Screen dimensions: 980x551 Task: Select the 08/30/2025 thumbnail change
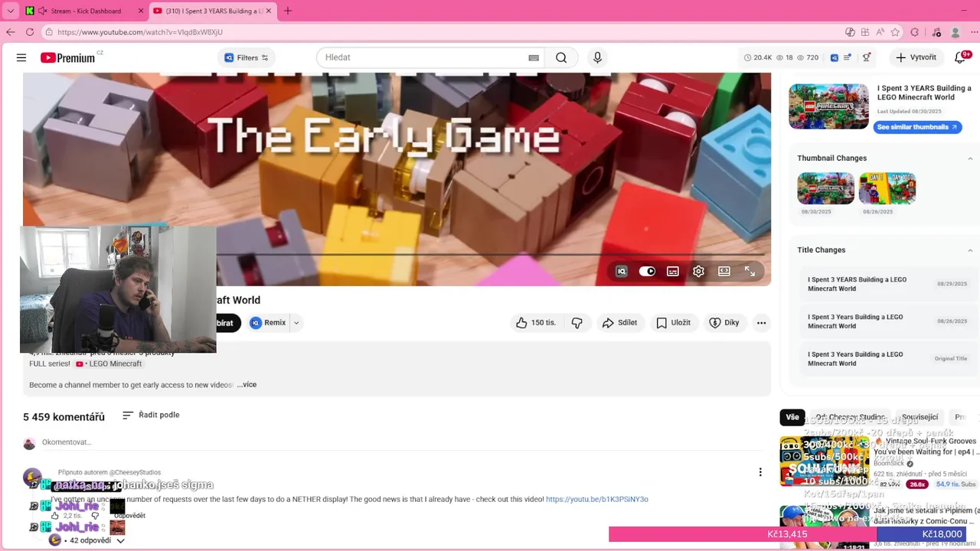coord(825,188)
